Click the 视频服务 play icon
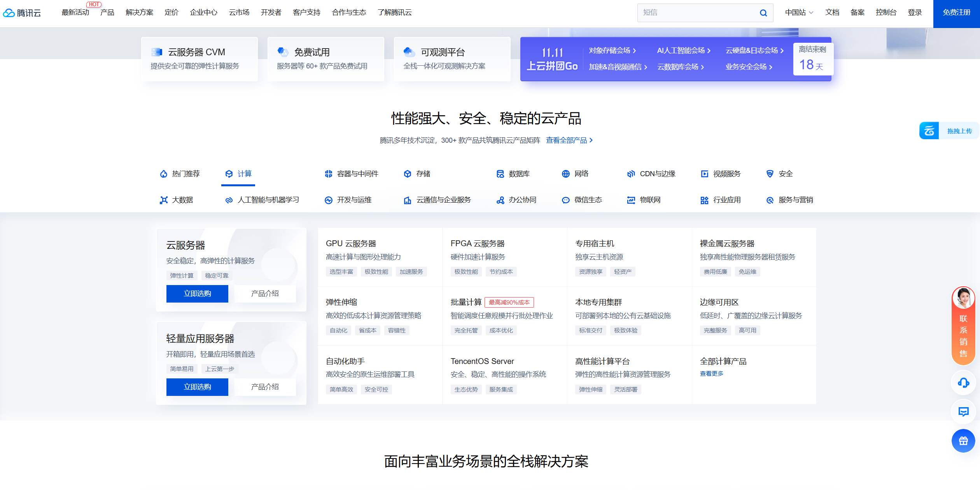 pyautogui.click(x=705, y=174)
